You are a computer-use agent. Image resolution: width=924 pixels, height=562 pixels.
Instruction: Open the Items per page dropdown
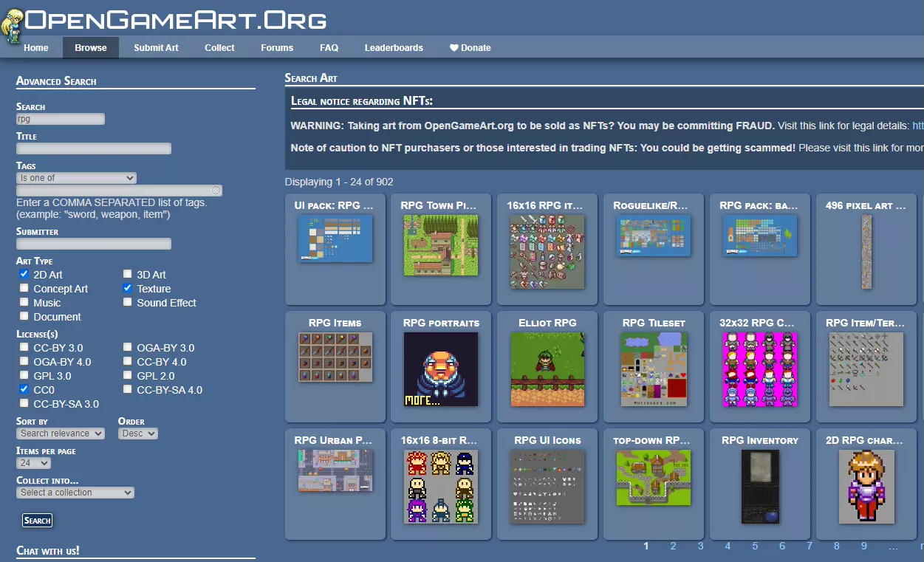(33, 463)
